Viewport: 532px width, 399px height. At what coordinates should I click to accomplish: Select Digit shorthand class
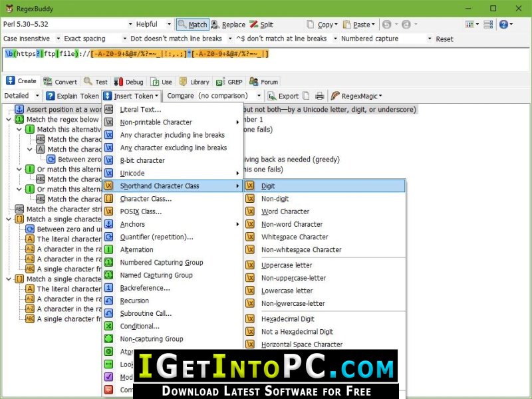[x=325, y=186]
